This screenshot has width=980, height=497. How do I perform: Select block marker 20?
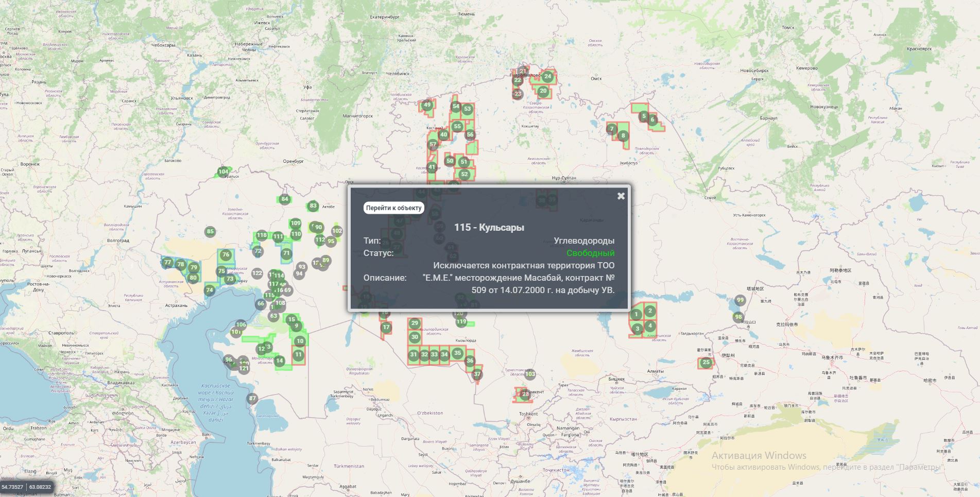(543, 91)
